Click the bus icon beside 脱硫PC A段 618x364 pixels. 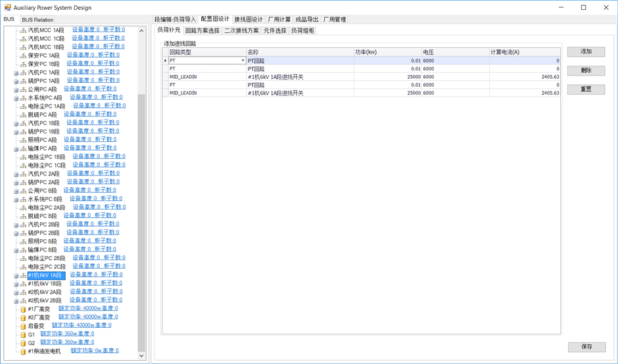(23, 114)
